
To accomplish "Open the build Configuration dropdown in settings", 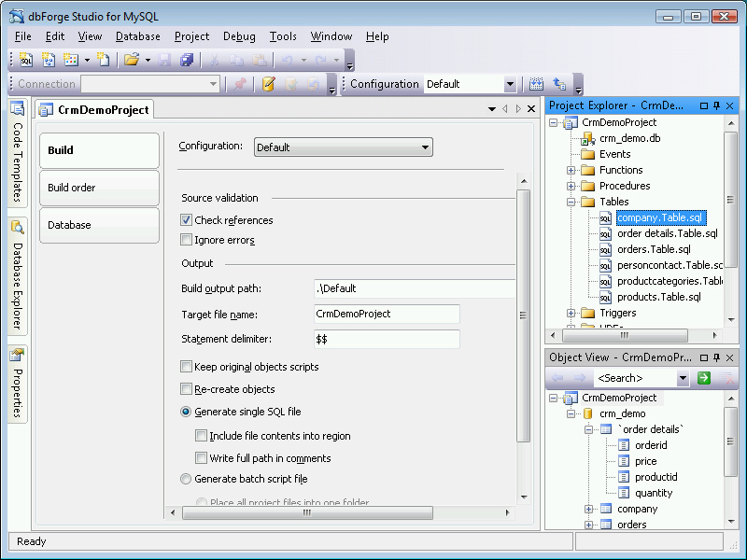I will 344,147.
